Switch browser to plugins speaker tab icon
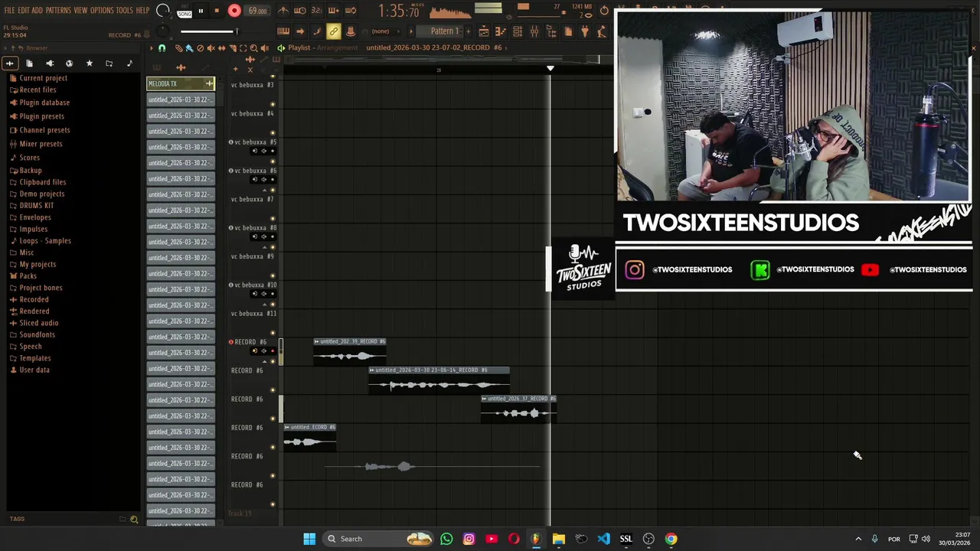This screenshot has width=980, height=551. (50, 64)
